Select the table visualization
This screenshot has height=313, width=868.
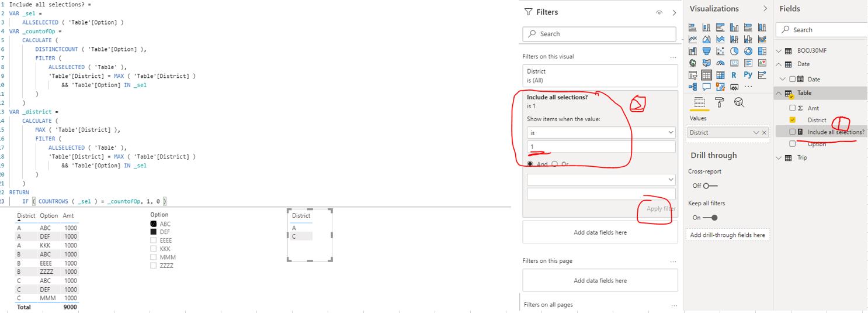coord(706,75)
